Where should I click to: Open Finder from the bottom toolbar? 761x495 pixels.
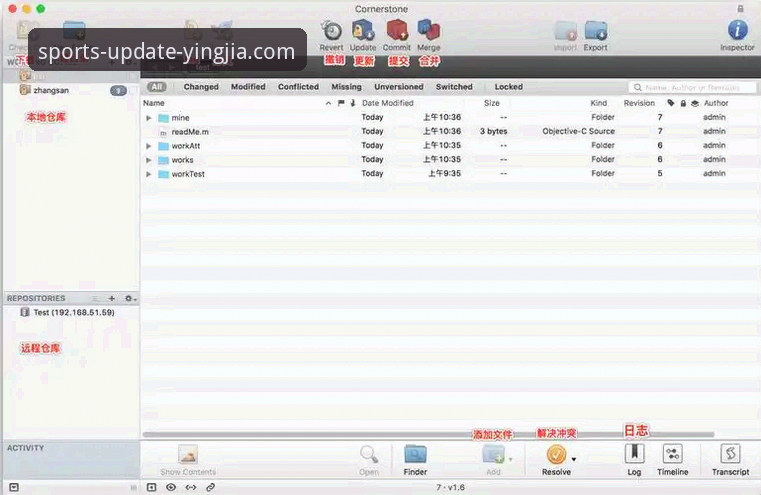[415, 455]
